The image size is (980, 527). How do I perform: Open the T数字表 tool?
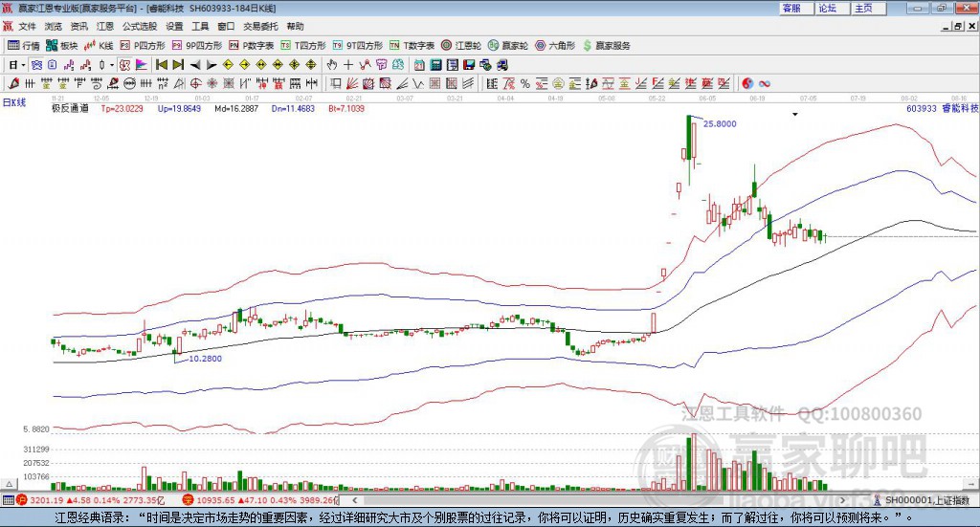(412, 46)
